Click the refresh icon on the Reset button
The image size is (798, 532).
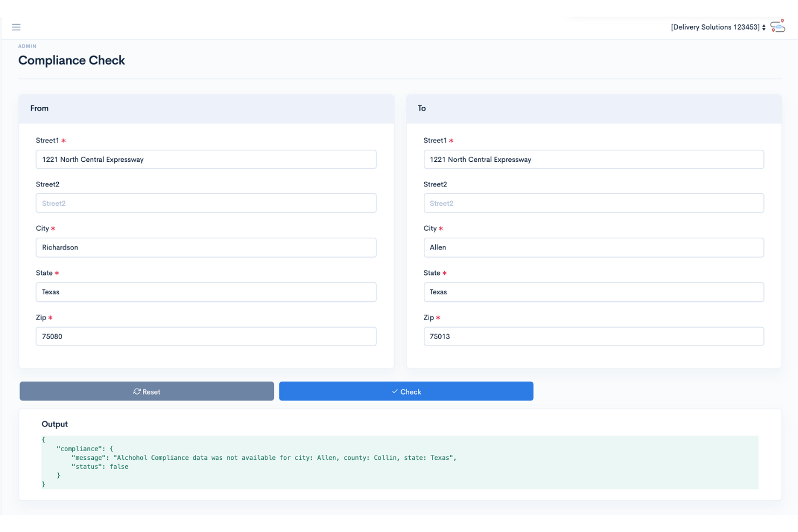point(137,391)
